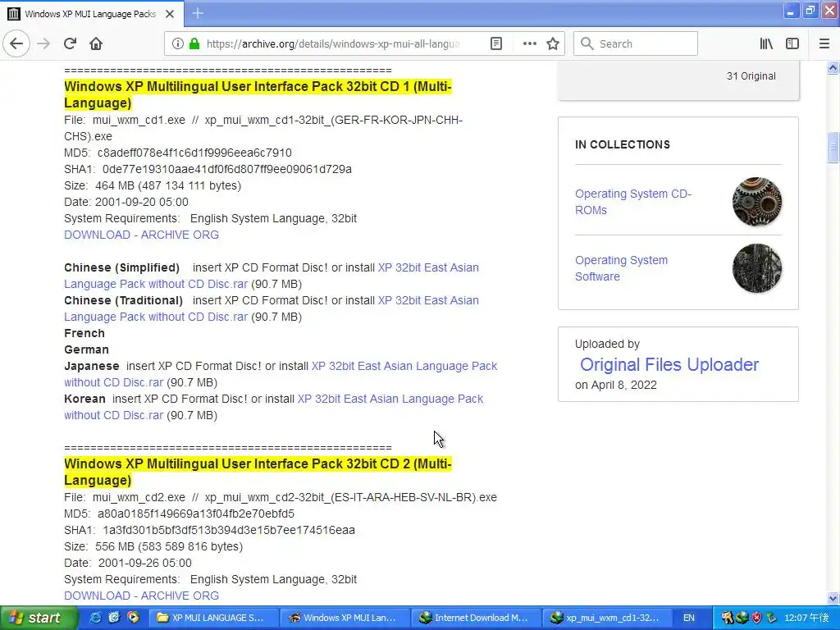840x630 pixels.
Task: Click the scrollbar down arrow
Action: (x=833, y=598)
